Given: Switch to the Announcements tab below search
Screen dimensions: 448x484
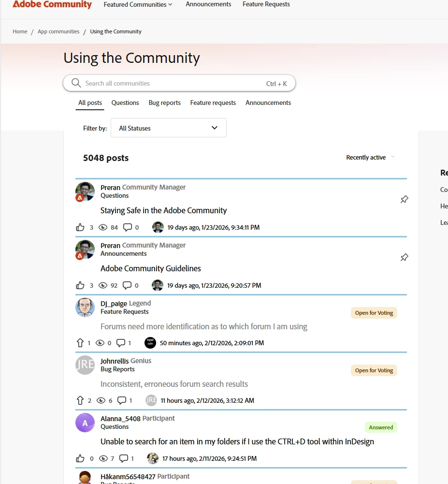Looking at the screenshot, I should coord(268,103).
